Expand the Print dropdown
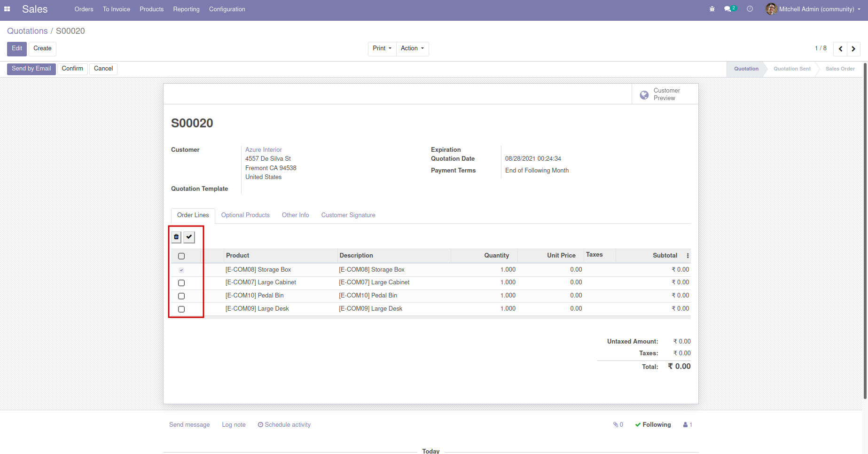This screenshot has width=868, height=454. (382, 48)
